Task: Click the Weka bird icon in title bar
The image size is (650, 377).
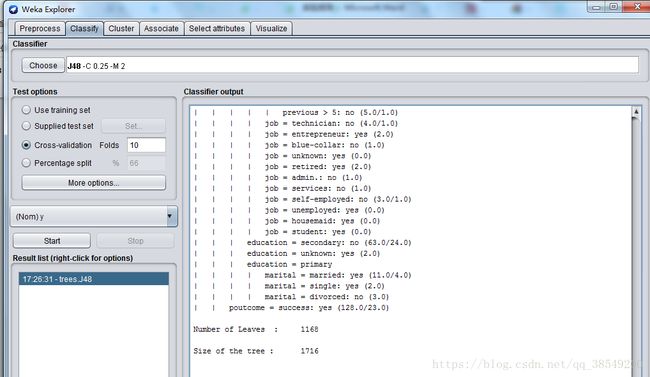Action: (13, 9)
